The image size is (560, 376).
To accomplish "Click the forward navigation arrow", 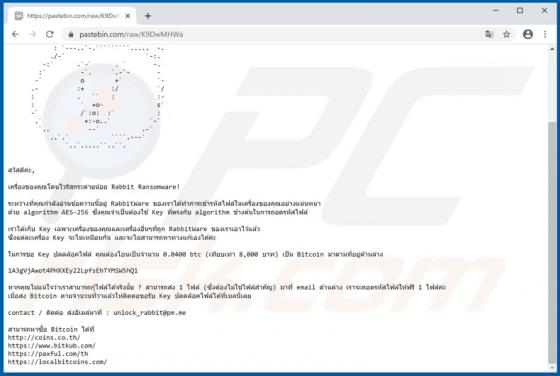I will pyautogui.click(x=32, y=34).
